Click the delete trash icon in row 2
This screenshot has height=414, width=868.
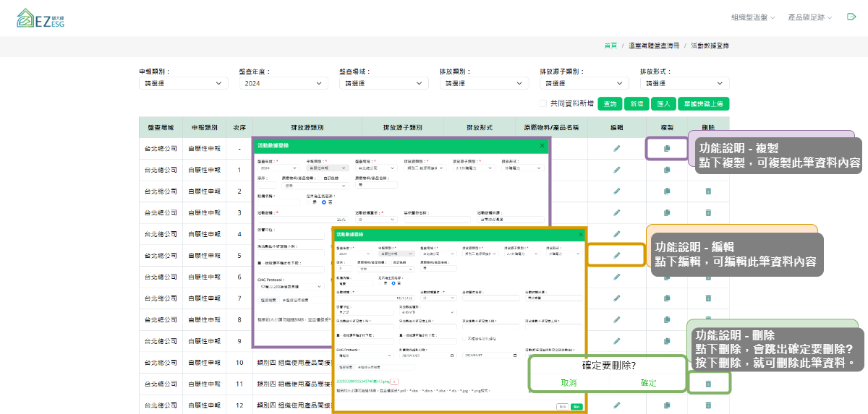(708, 191)
